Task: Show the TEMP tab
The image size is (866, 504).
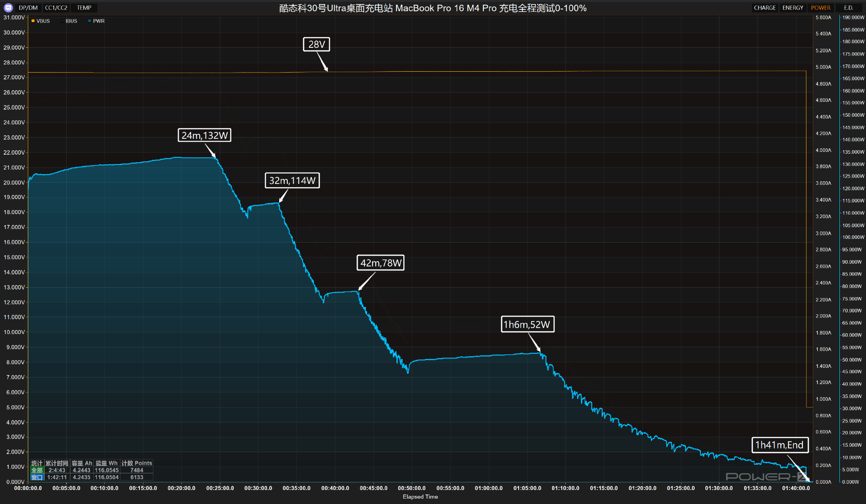Action: pyautogui.click(x=84, y=8)
